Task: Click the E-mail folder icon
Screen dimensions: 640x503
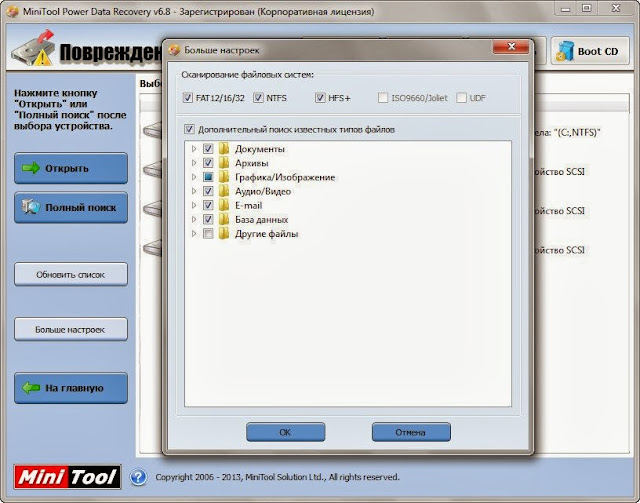Action: (x=224, y=205)
